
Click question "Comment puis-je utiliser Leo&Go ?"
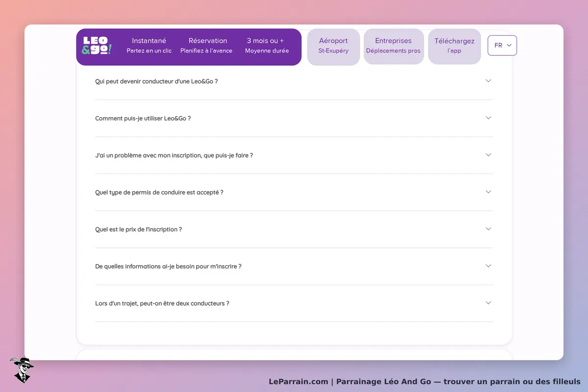[143, 118]
